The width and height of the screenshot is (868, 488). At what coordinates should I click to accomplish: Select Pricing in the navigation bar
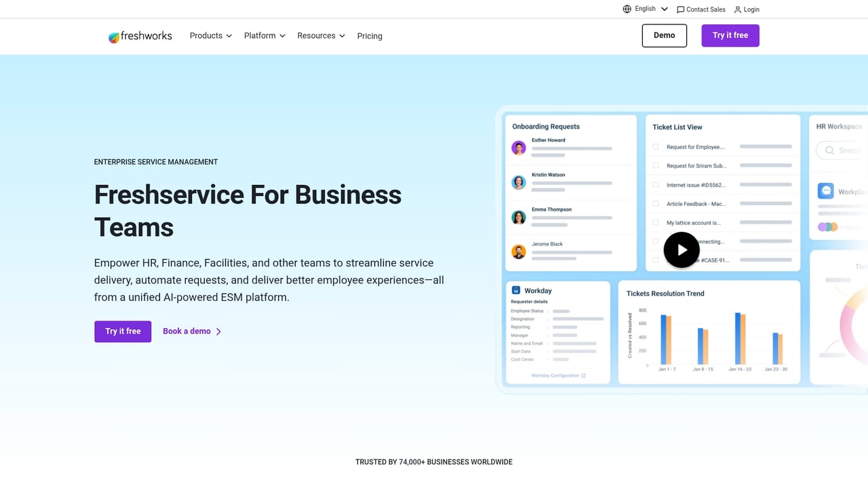369,35
